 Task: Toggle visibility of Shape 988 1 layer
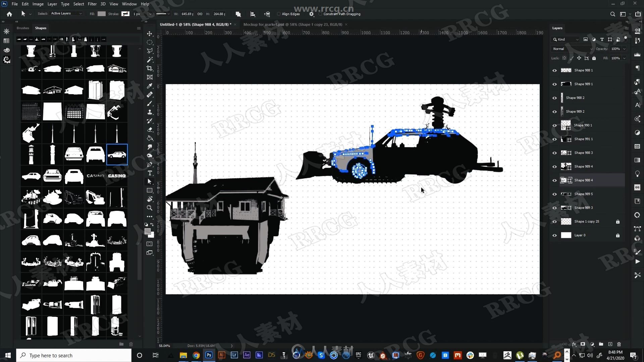click(x=554, y=70)
